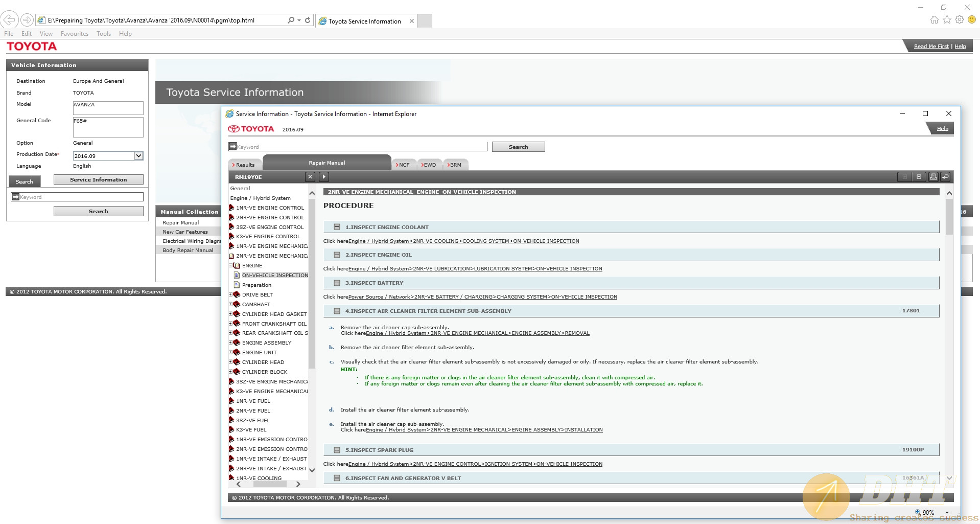Open the browser Favourites menu
The image size is (980, 524).
(x=74, y=34)
